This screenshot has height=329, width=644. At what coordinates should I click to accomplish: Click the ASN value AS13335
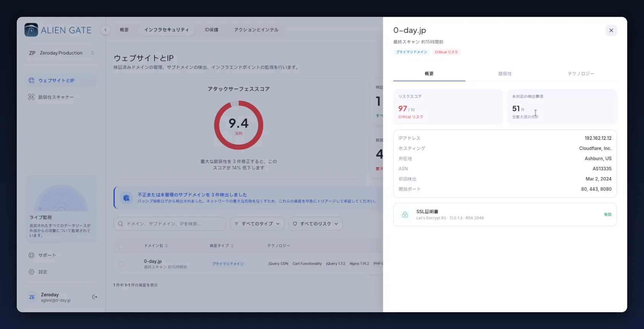point(602,169)
